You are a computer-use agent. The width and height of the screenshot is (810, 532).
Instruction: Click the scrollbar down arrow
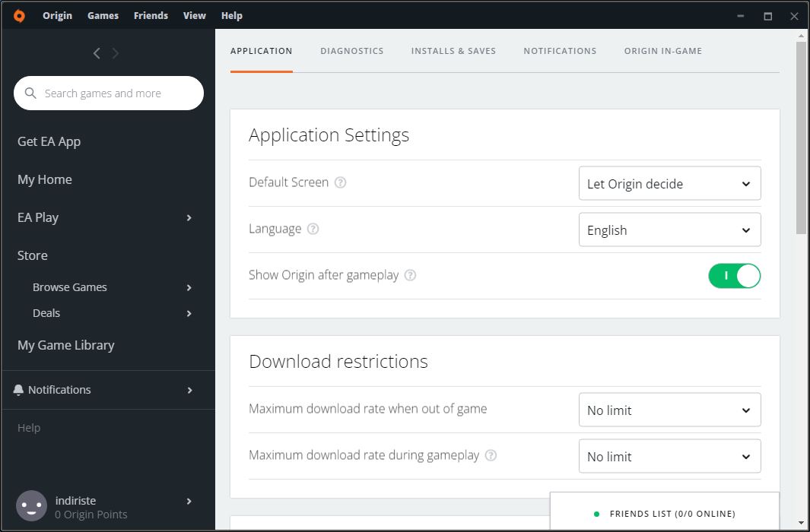[x=801, y=523]
